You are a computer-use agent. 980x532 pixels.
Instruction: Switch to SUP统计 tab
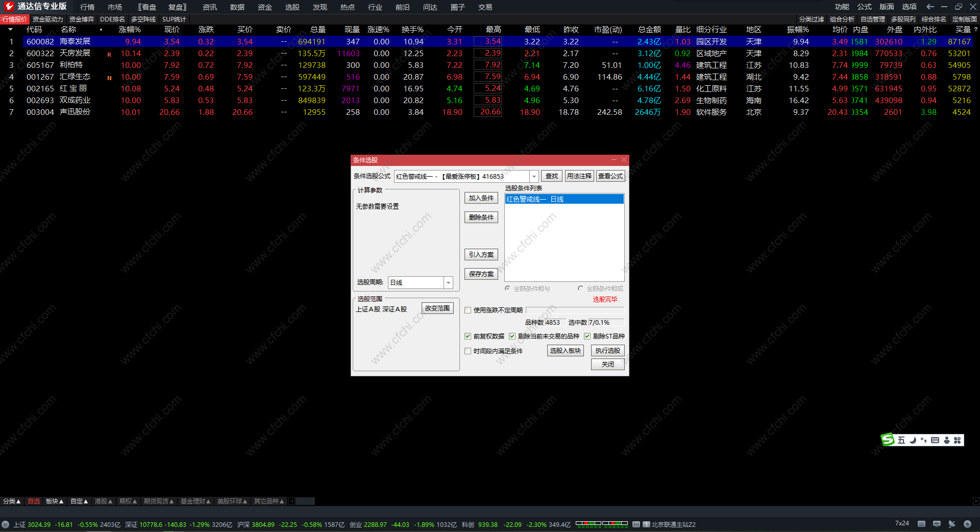click(174, 19)
